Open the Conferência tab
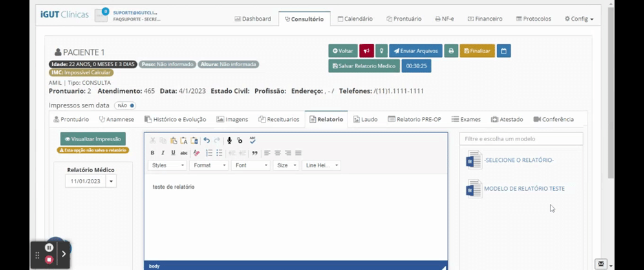Image resolution: width=644 pixels, height=270 pixels. pos(554,120)
